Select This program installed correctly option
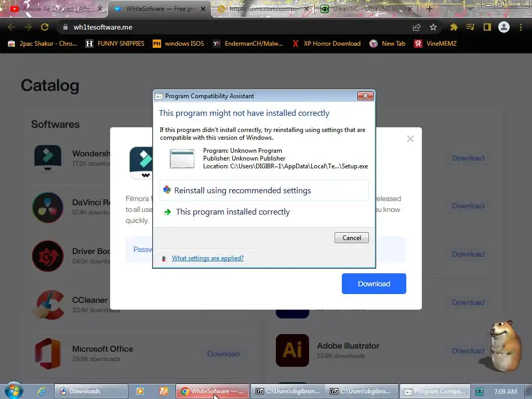 coord(233,212)
